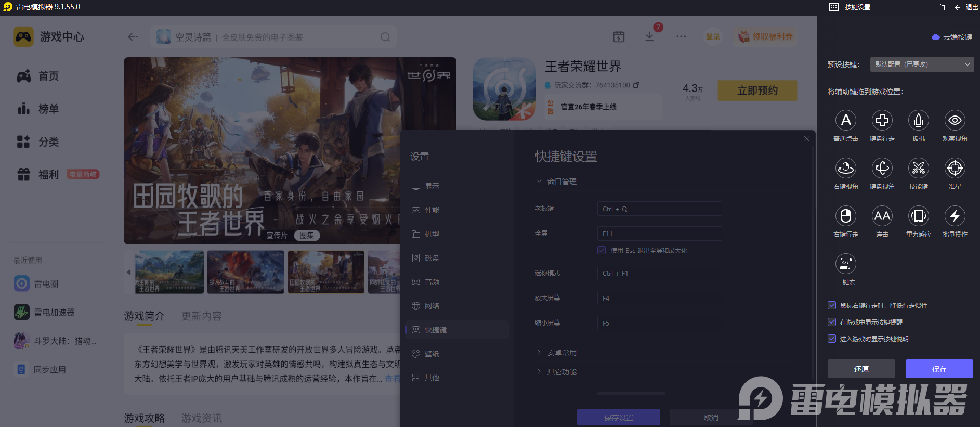Switch to 网络 settings tab
980x427 pixels.
pos(432,306)
